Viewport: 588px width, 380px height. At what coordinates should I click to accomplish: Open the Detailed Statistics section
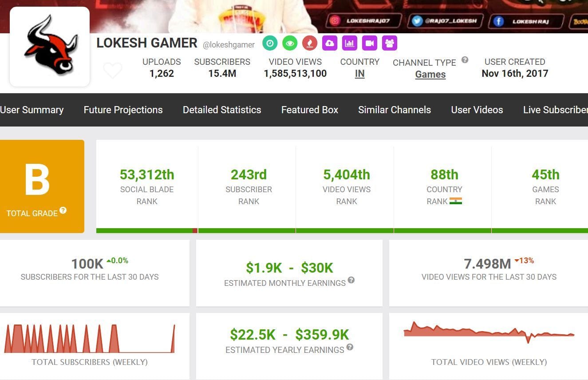coord(221,110)
